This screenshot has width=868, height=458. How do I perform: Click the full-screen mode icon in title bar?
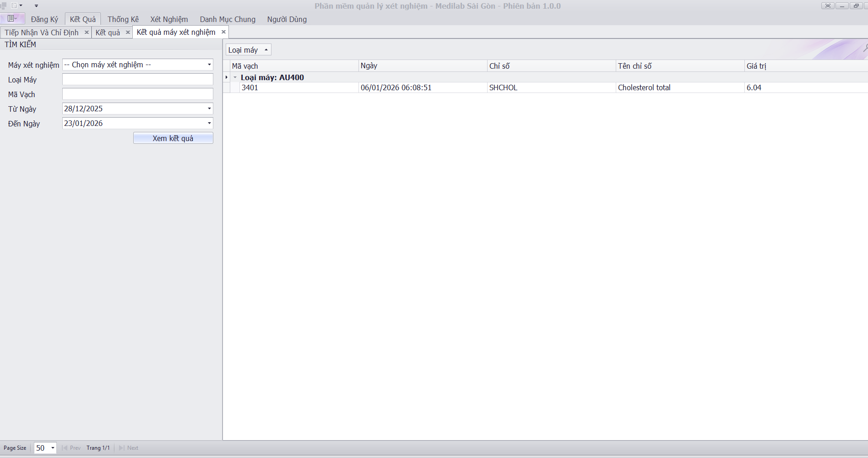coord(827,6)
